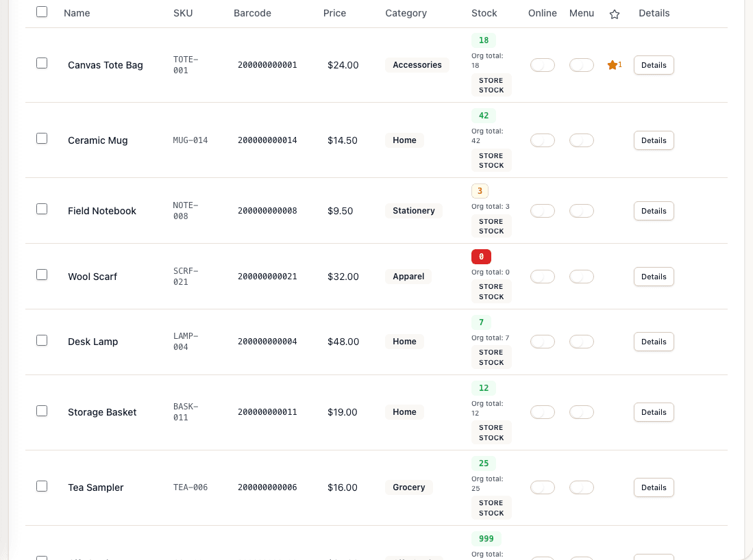The height and width of the screenshot is (560, 753).
Task: Enable Online toggle for Canvas Tote Bag
Action: pos(543,65)
